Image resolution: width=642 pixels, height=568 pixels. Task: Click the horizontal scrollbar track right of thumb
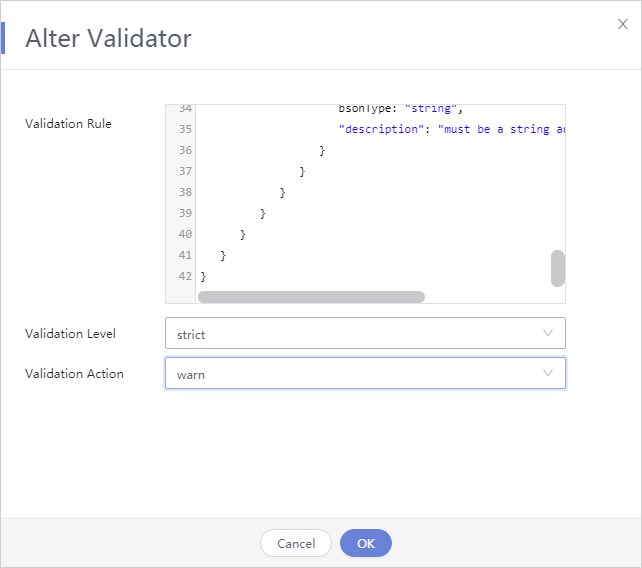pos(487,297)
